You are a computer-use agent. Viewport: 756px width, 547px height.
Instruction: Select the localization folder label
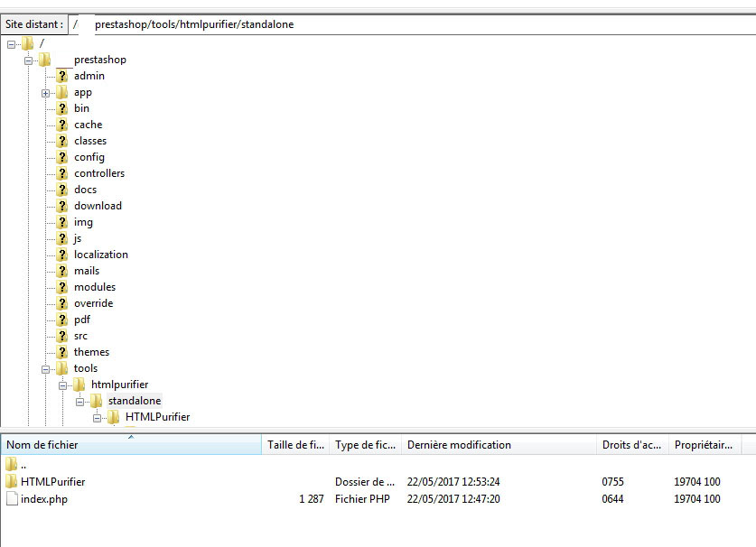[101, 255]
